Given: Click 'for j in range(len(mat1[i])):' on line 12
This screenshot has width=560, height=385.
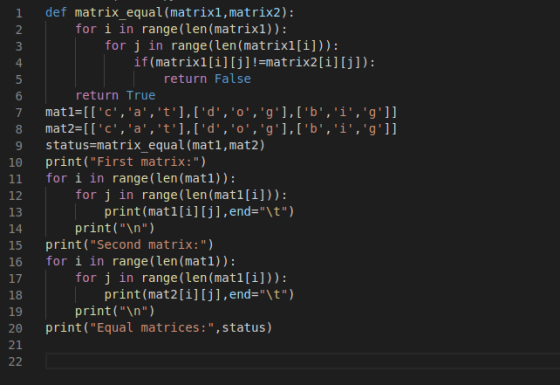Looking at the screenshot, I should (x=181, y=195).
